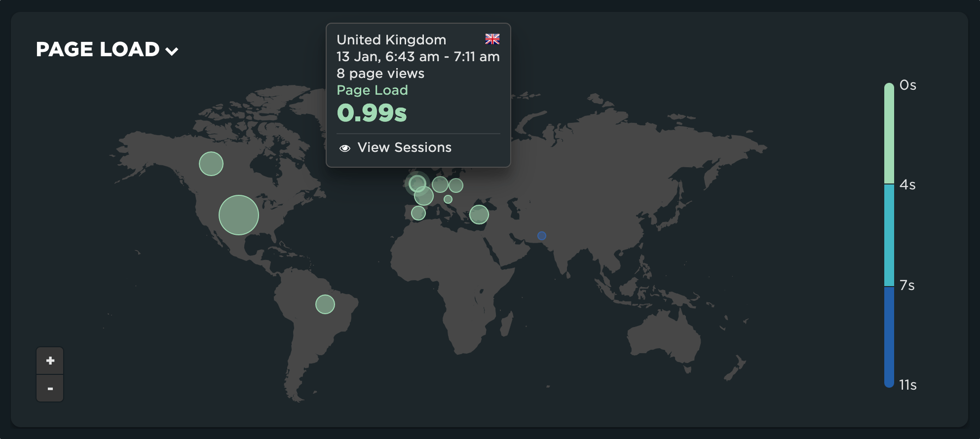Select the overlapping UK bubble on the map
The height and width of the screenshot is (439, 980).
point(417,183)
